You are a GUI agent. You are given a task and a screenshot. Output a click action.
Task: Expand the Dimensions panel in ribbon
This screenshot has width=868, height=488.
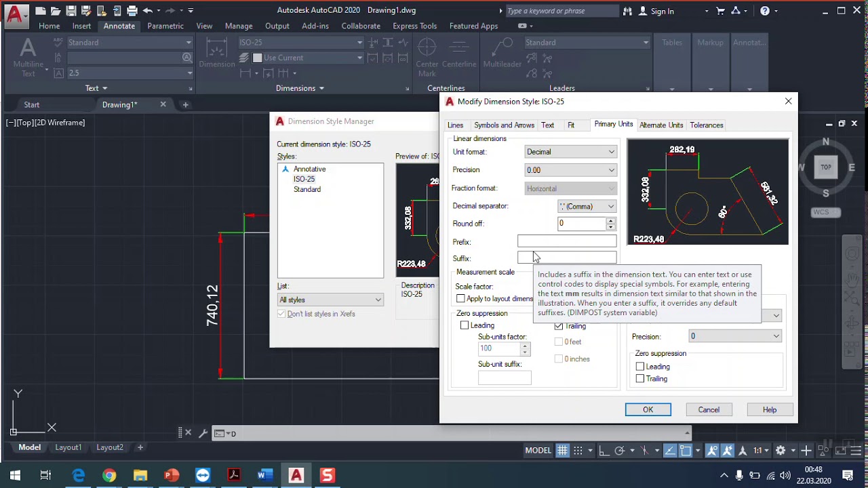point(300,88)
